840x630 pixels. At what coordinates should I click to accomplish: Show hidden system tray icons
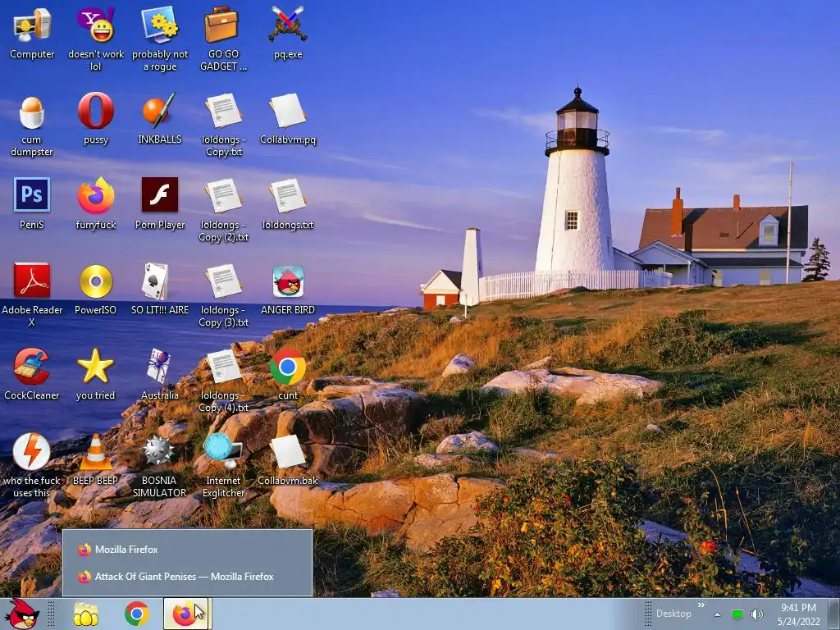pyautogui.click(x=717, y=614)
